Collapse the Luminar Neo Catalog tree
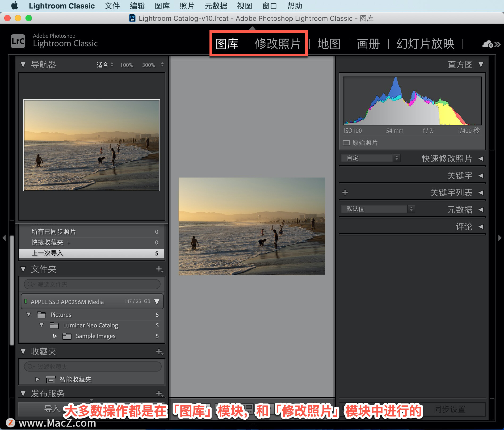The height and width of the screenshot is (430, 504). coord(41,325)
